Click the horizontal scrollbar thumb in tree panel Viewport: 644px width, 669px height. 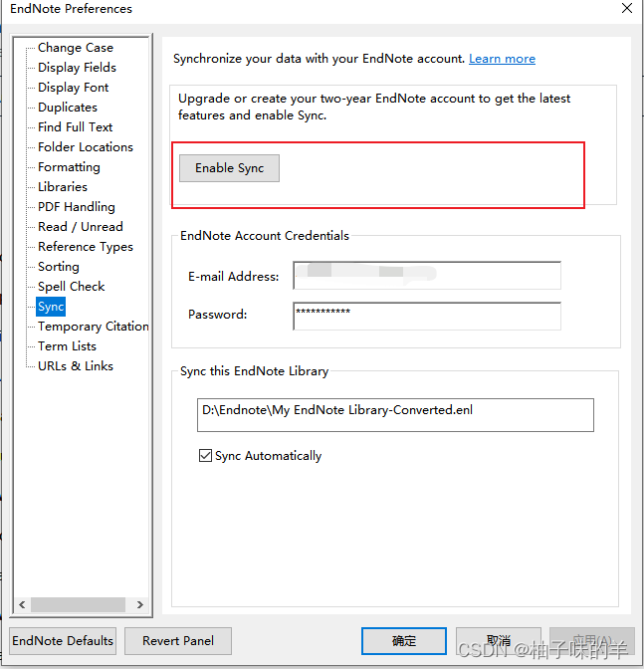[78, 604]
